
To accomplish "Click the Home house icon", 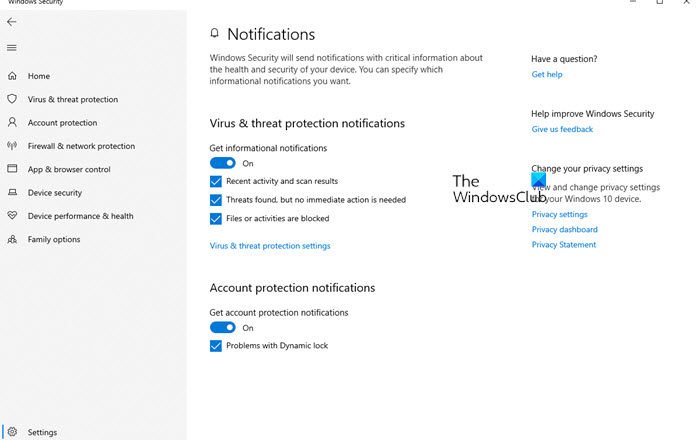I will (x=12, y=76).
